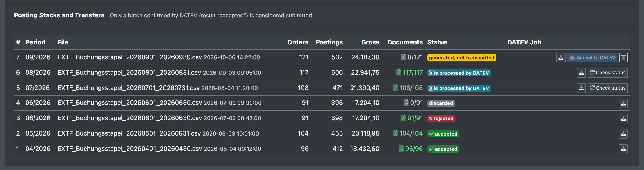
Task: Click the 'rejected' status badge
Action: (x=441, y=118)
